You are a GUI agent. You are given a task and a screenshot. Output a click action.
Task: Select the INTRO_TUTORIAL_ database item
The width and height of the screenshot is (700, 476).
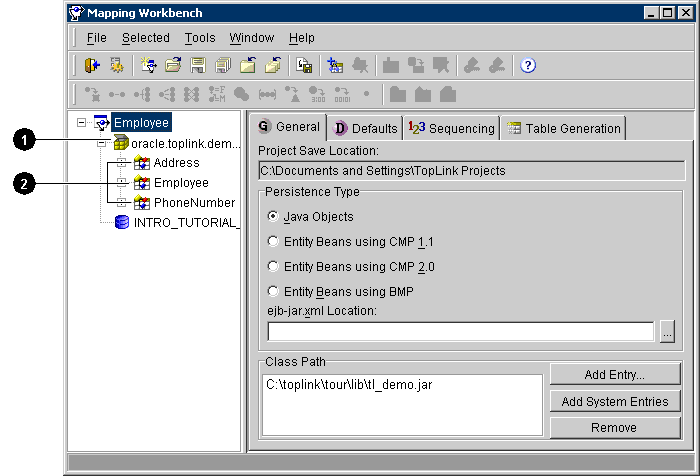pos(187,222)
